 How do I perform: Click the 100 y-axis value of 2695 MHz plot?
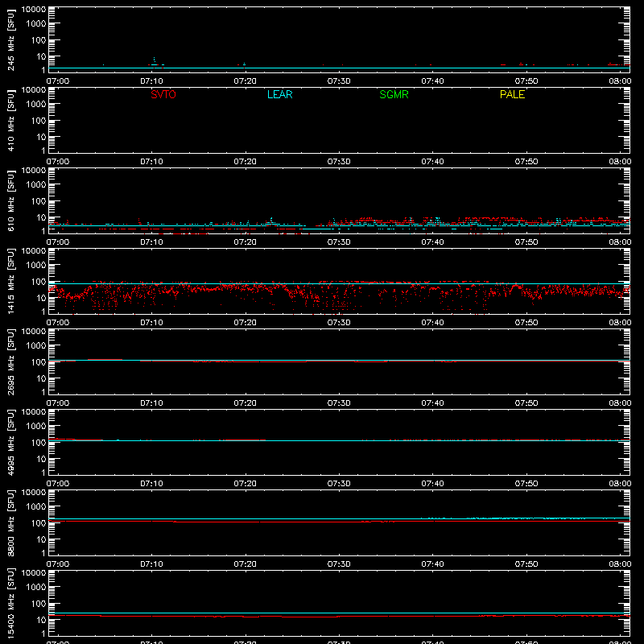pyautogui.click(x=39, y=362)
